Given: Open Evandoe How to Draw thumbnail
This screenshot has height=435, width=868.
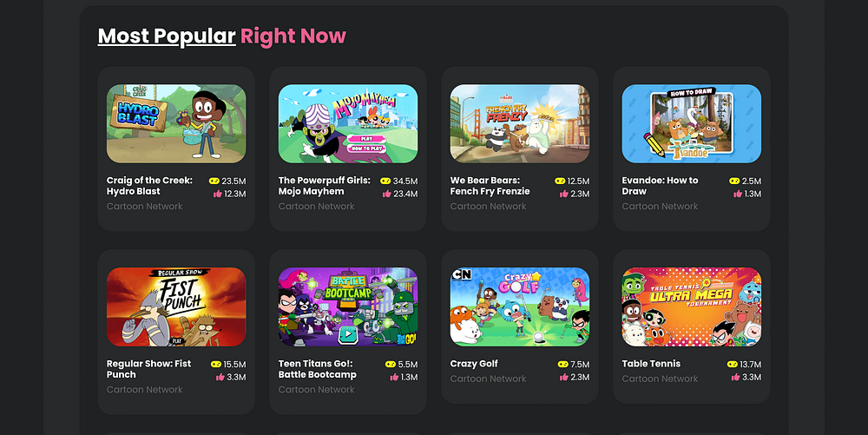Looking at the screenshot, I should coord(692,123).
